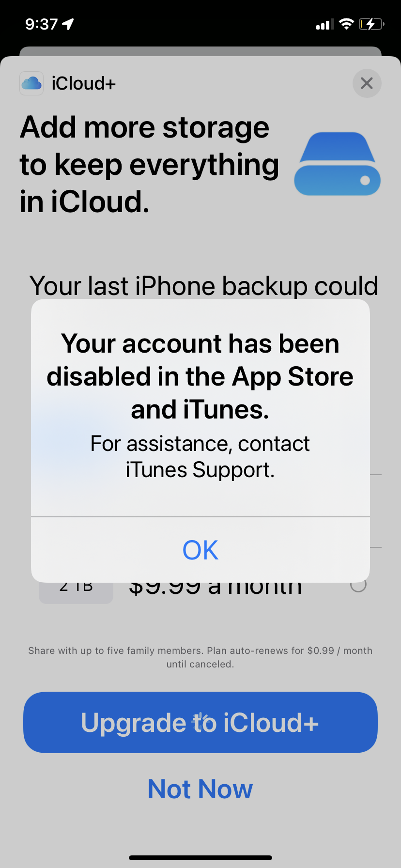The image size is (401, 868).
Task: Select the 2 TB plan radio button
Action: (358, 586)
